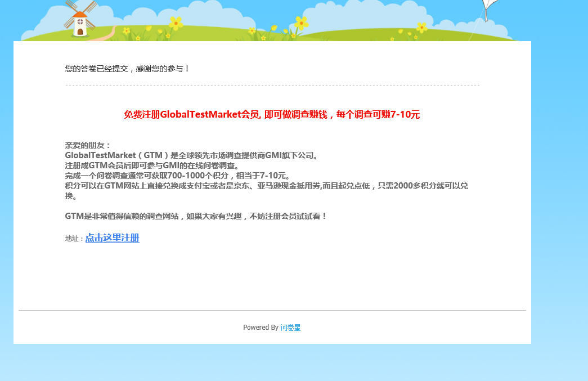This screenshot has width=588, height=381.
Task: Click the greeting text 亲爱的朋友：
Action: (x=88, y=145)
